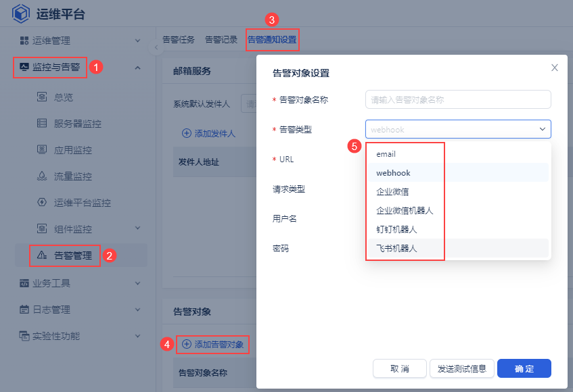Choose 飞书机器人 alert type
573x392 pixels.
click(458, 248)
